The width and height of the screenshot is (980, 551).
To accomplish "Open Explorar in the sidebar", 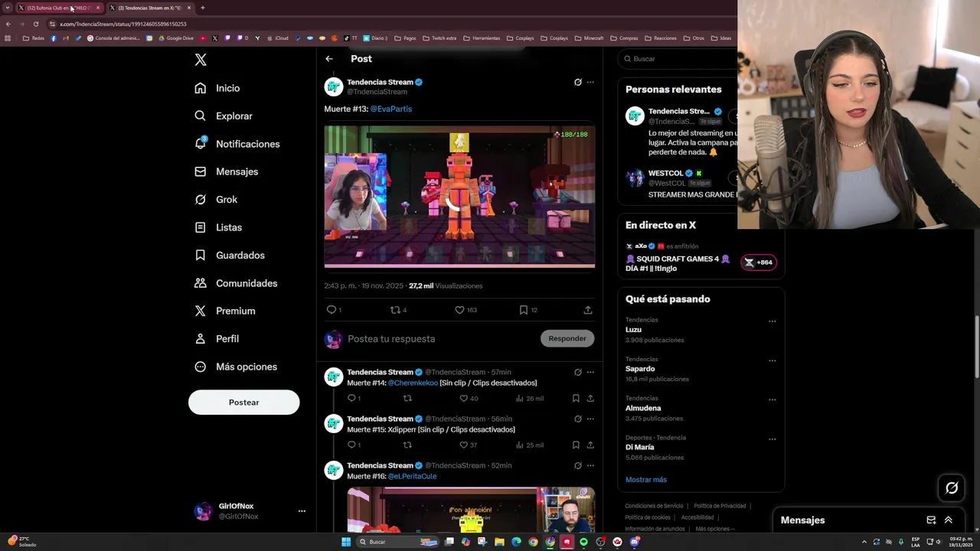I will (x=224, y=116).
